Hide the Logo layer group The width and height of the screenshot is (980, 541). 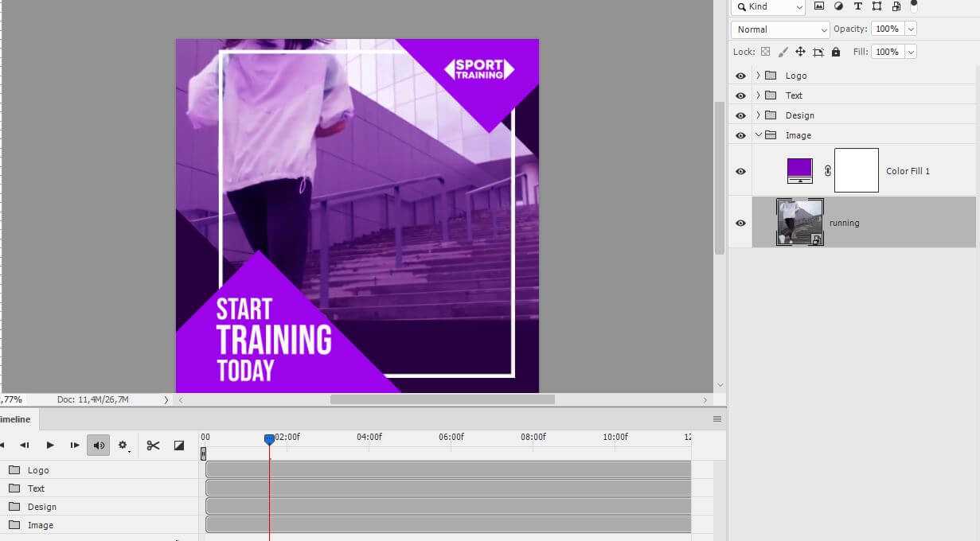[x=740, y=76]
